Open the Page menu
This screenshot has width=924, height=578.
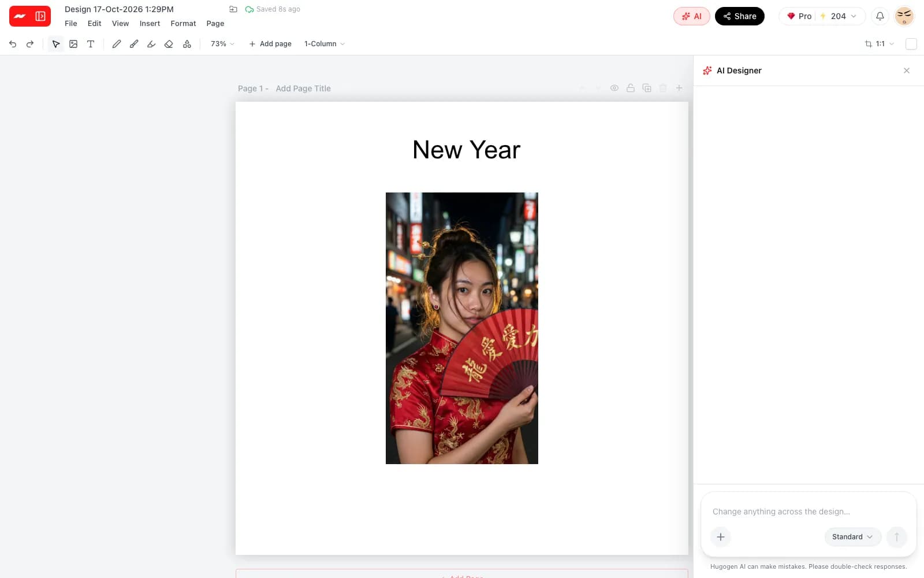[x=215, y=24]
